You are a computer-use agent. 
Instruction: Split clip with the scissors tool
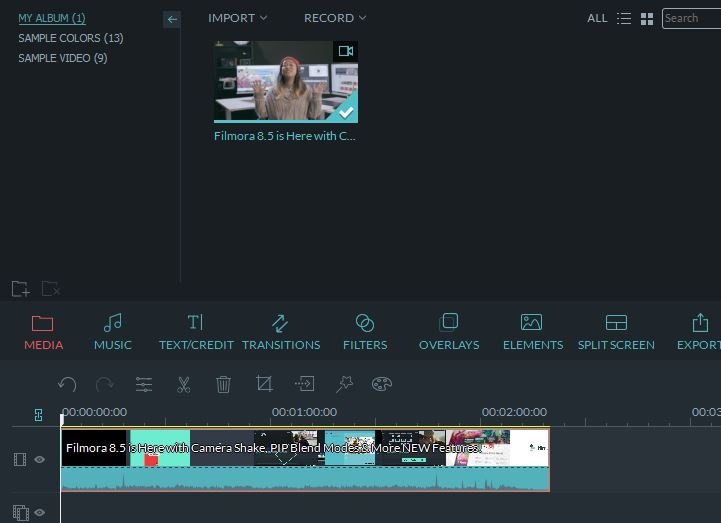click(183, 385)
